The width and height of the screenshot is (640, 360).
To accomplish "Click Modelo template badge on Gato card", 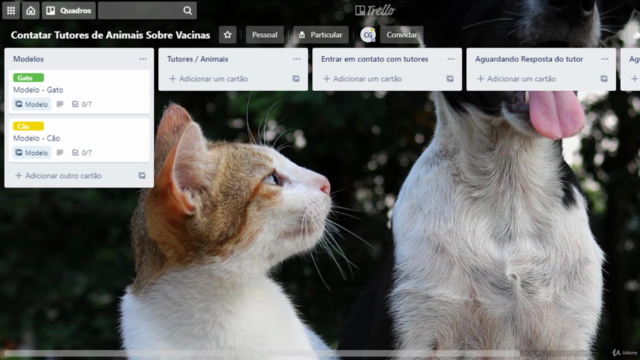I will click(x=31, y=104).
